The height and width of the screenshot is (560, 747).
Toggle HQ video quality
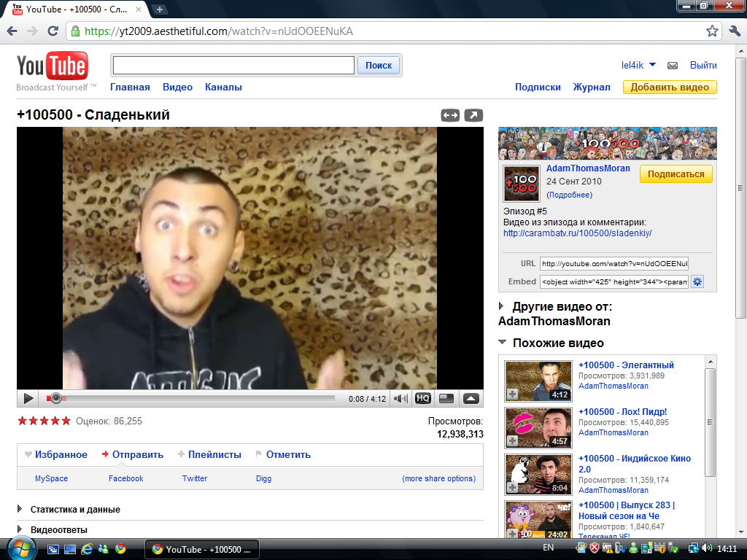point(423,399)
